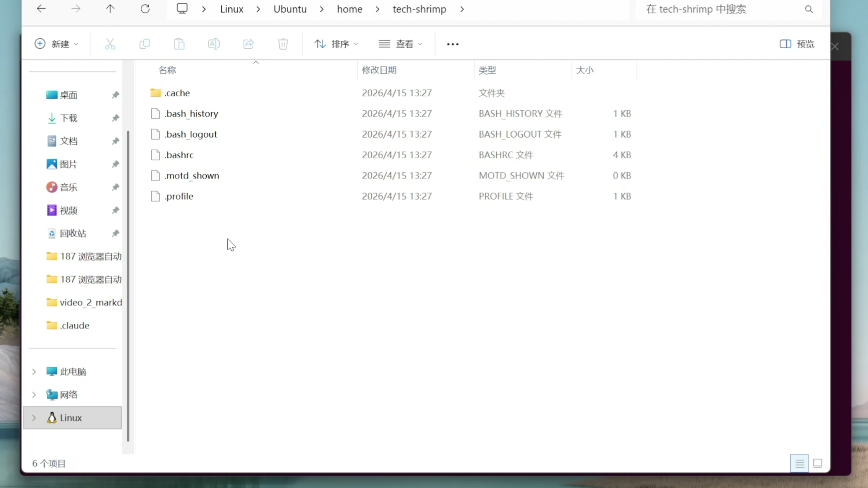Image resolution: width=868 pixels, height=488 pixels.
Task: Switch to details list view layout
Action: click(x=799, y=463)
